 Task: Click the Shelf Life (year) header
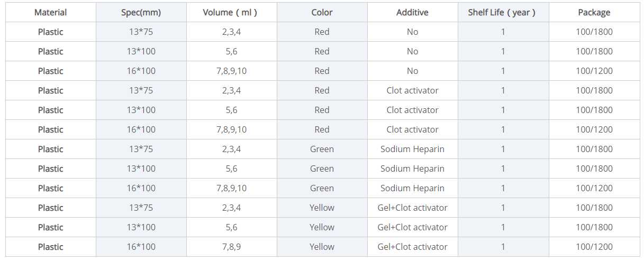(x=503, y=12)
